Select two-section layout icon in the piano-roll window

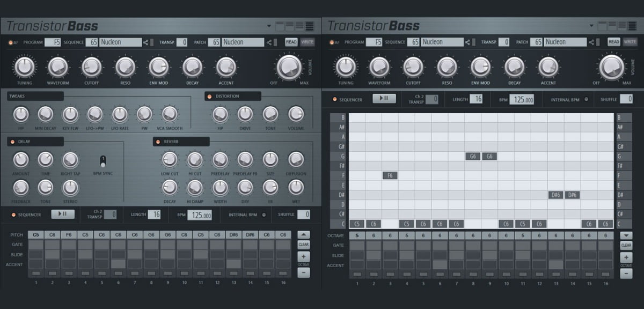612,26
